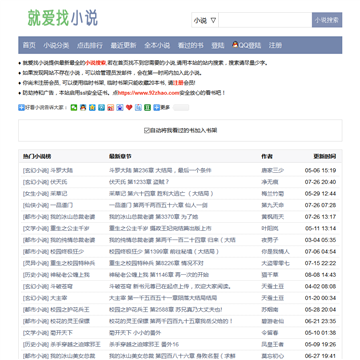Click author 夜男子

coord(270,240)
